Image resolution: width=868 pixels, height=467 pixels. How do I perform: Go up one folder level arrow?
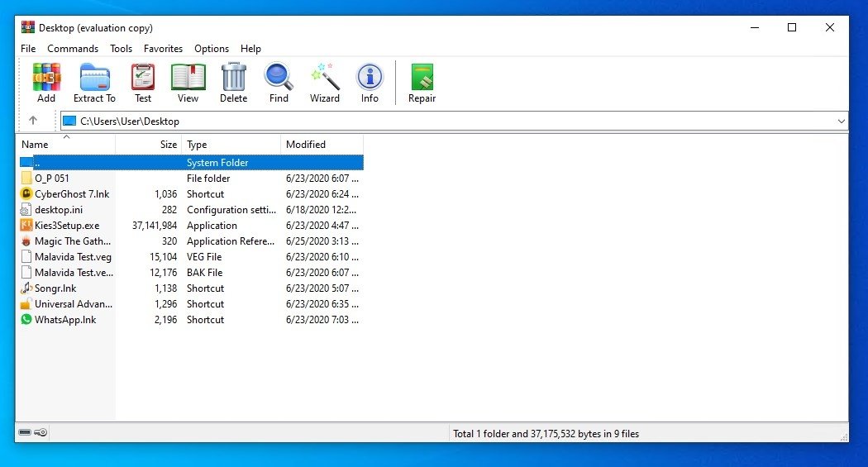point(33,121)
